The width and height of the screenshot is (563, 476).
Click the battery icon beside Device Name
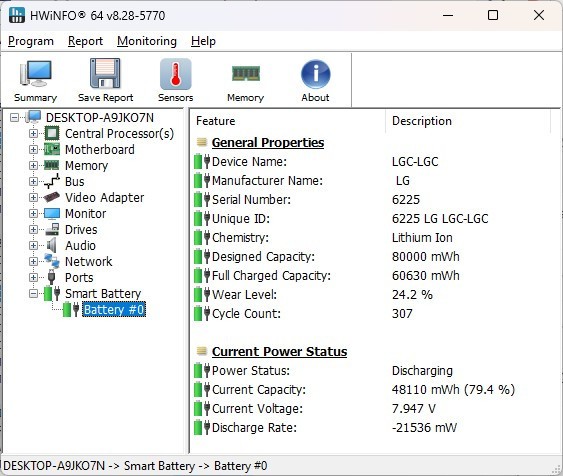[x=202, y=162]
